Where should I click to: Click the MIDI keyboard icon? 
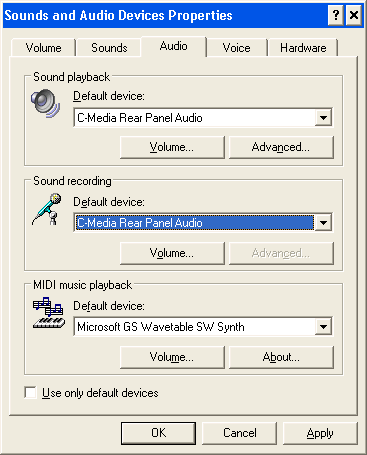tap(49, 313)
